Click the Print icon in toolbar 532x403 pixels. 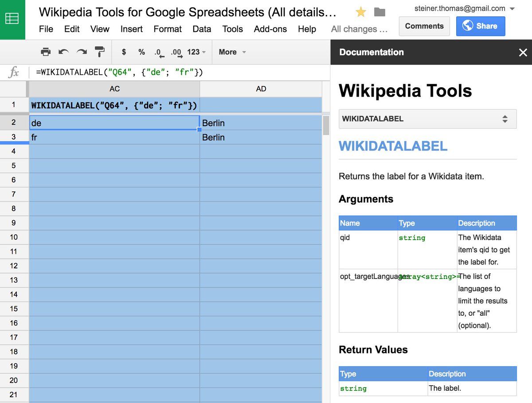pos(46,52)
